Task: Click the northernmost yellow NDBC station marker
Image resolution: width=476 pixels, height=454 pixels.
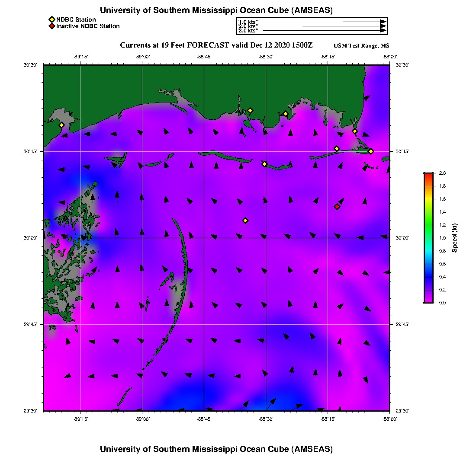Action: (250, 111)
